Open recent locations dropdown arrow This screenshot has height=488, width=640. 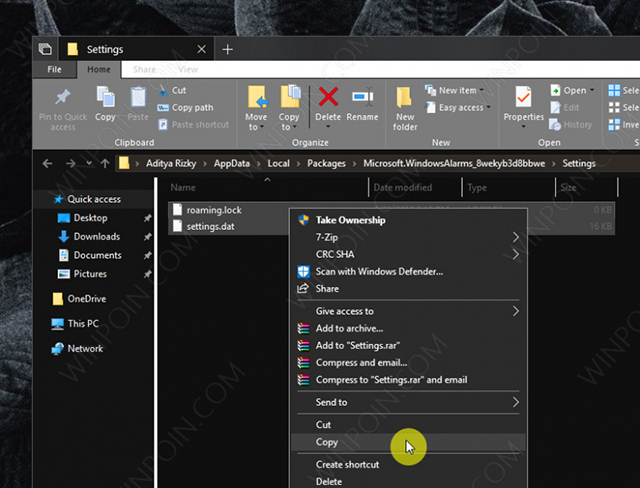tap(89, 164)
